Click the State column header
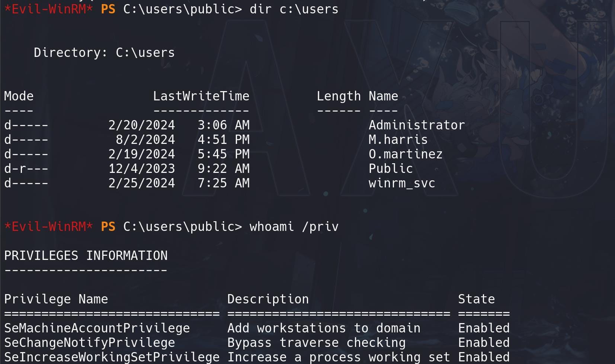This screenshot has height=364, width=615. coord(476,299)
